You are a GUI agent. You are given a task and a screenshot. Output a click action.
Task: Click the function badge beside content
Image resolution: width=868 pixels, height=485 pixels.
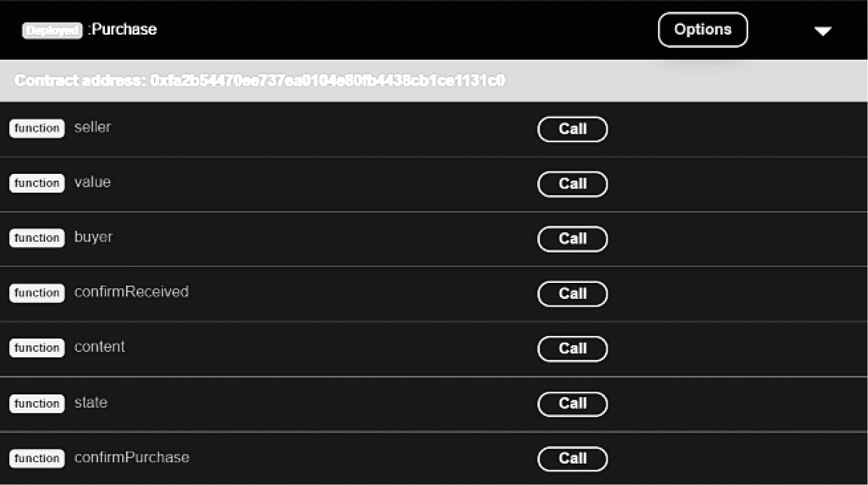pyautogui.click(x=37, y=348)
